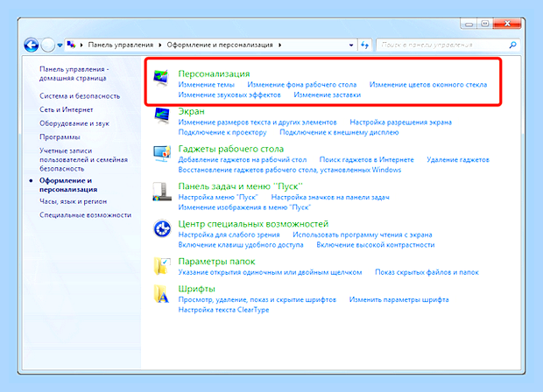
Task: Select Специальные возможности in sidebar
Action: click(85, 215)
